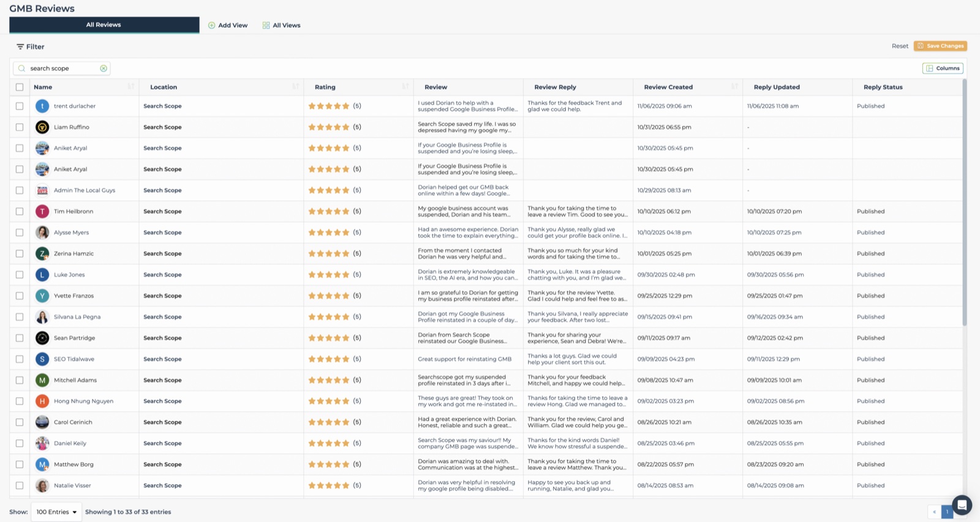Click date '09/15/2025 09:41 am'
Viewport: 980px width, 522px height.
point(665,317)
